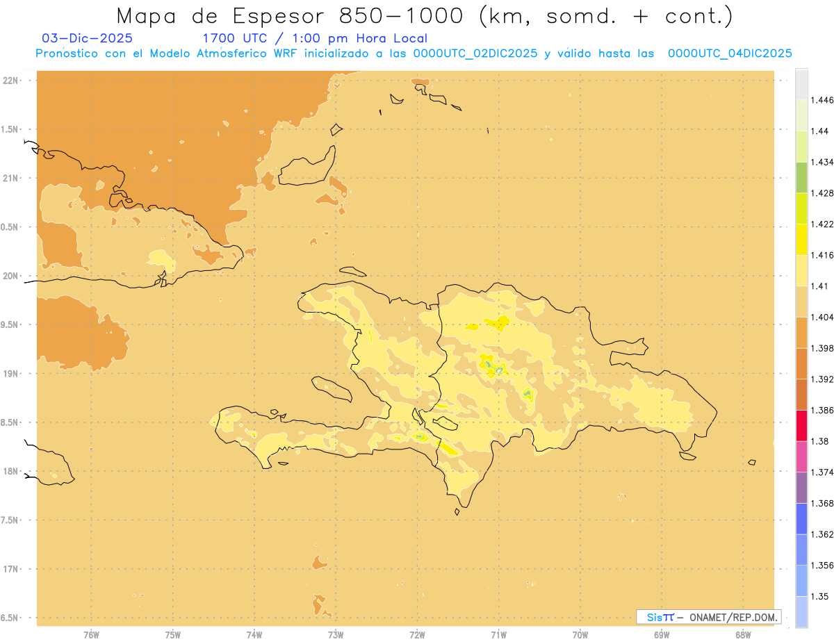
Task: Click the "74W" longitude label
Action: tap(254, 635)
